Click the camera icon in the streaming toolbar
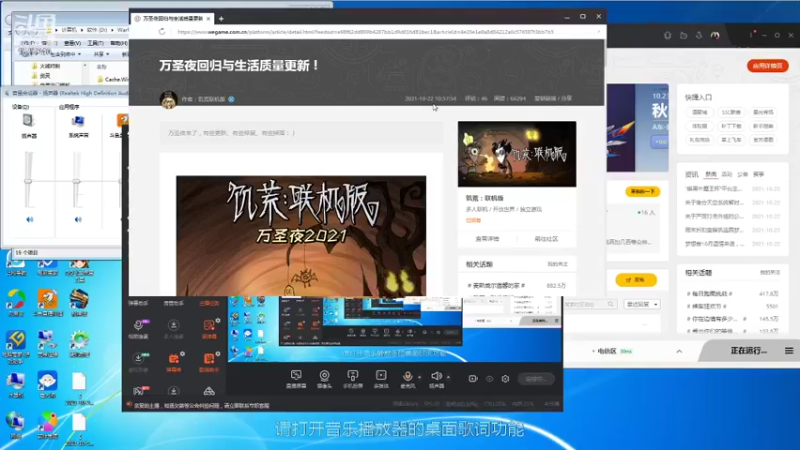The image size is (800, 450). point(324,376)
